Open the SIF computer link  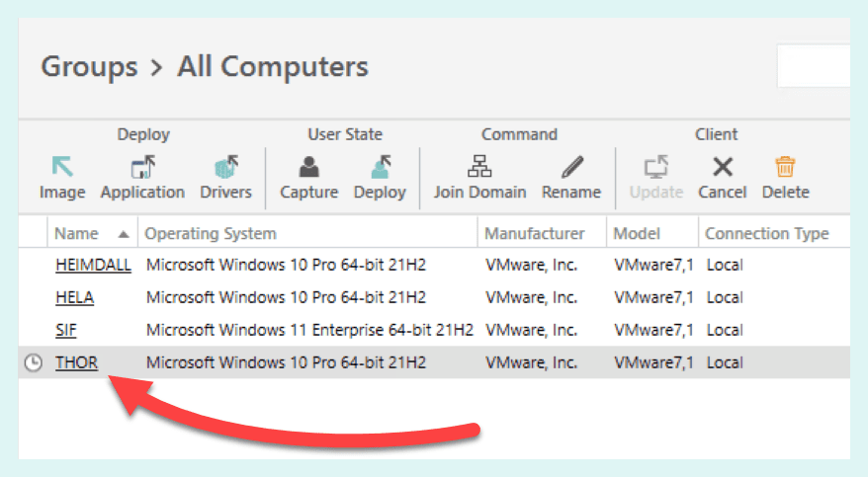[66, 331]
